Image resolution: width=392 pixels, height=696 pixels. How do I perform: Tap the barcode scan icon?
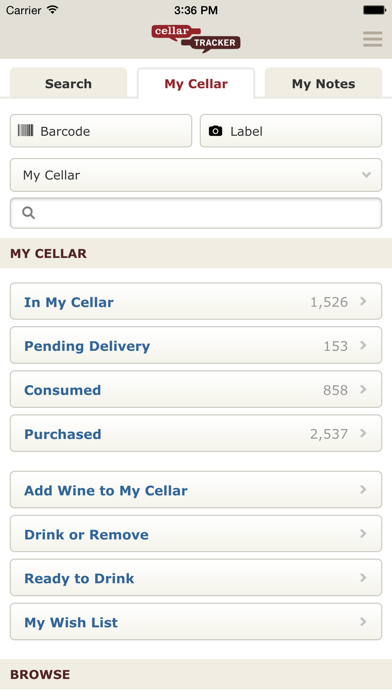pyautogui.click(x=25, y=130)
